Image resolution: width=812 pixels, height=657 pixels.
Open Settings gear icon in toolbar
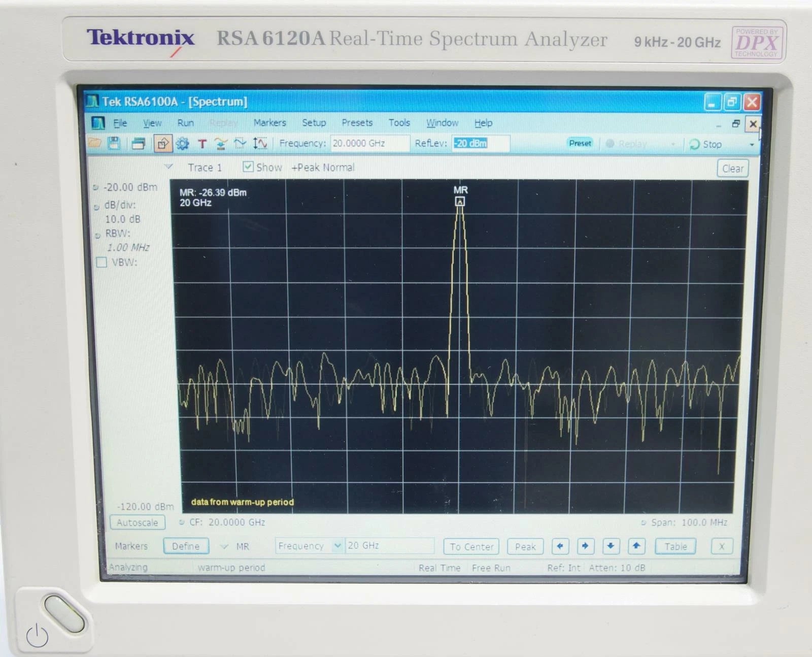[x=182, y=144]
